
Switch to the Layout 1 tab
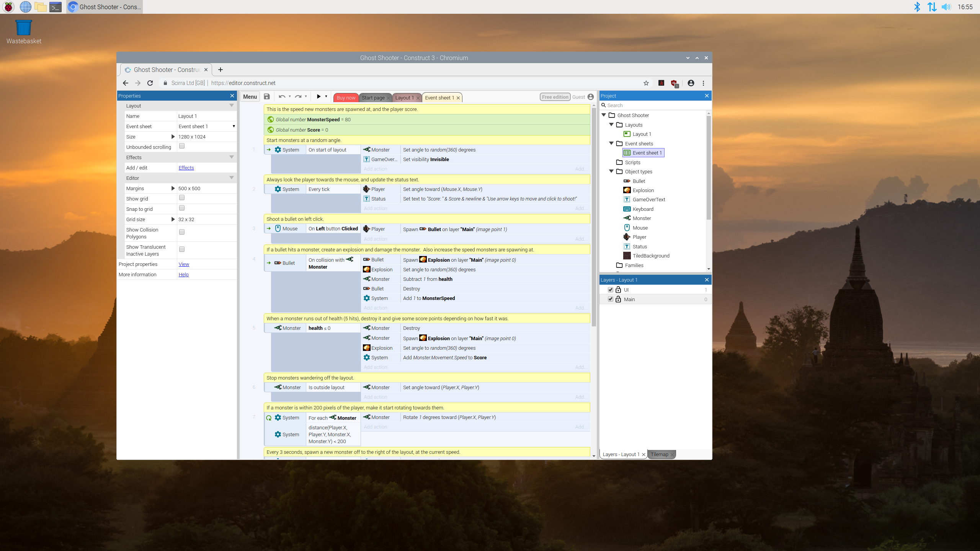pyautogui.click(x=404, y=98)
